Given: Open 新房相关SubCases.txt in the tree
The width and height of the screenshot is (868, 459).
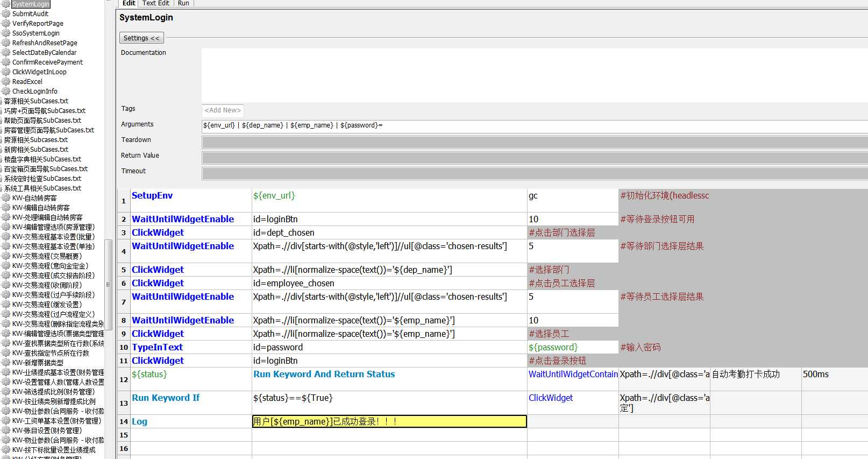Looking at the screenshot, I should 36,150.
